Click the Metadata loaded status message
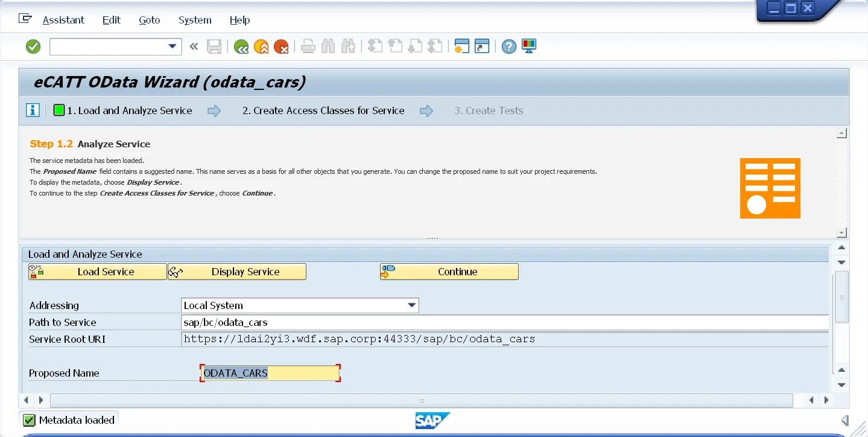 coord(77,420)
